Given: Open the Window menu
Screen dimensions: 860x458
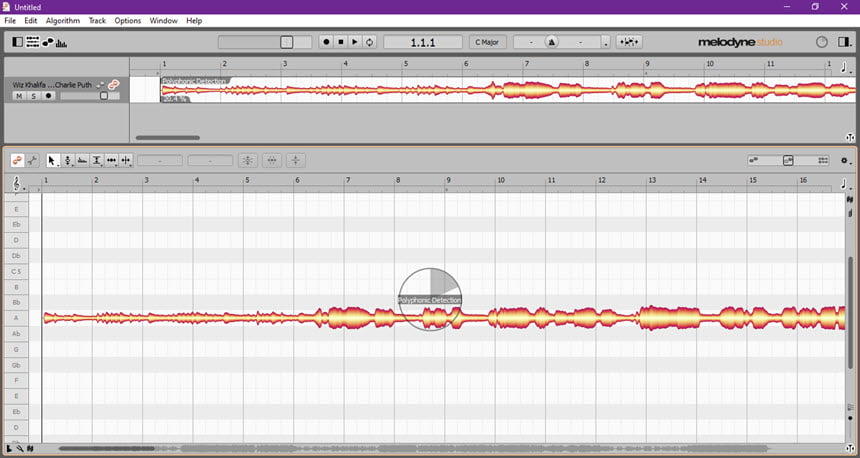Looking at the screenshot, I should tap(163, 20).
